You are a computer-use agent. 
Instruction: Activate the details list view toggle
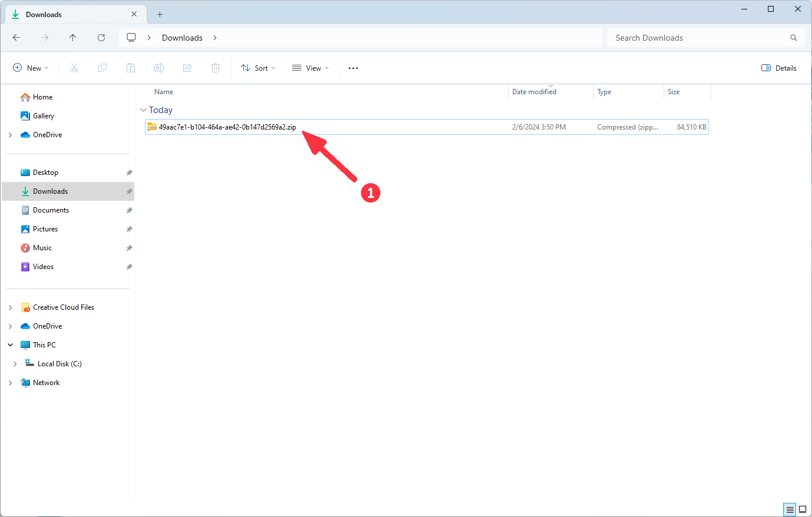click(x=790, y=509)
